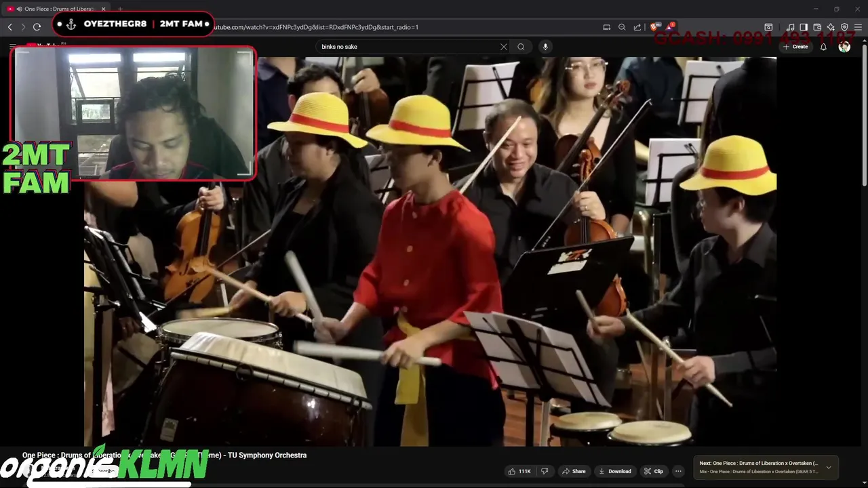
Task: Go back with the browser back arrow
Action: pyautogui.click(x=9, y=27)
